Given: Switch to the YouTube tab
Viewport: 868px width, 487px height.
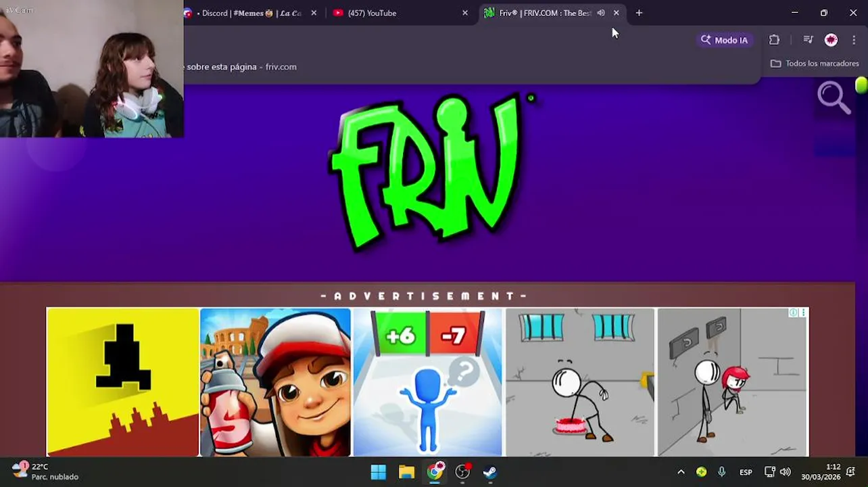Looking at the screenshot, I should [x=399, y=13].
